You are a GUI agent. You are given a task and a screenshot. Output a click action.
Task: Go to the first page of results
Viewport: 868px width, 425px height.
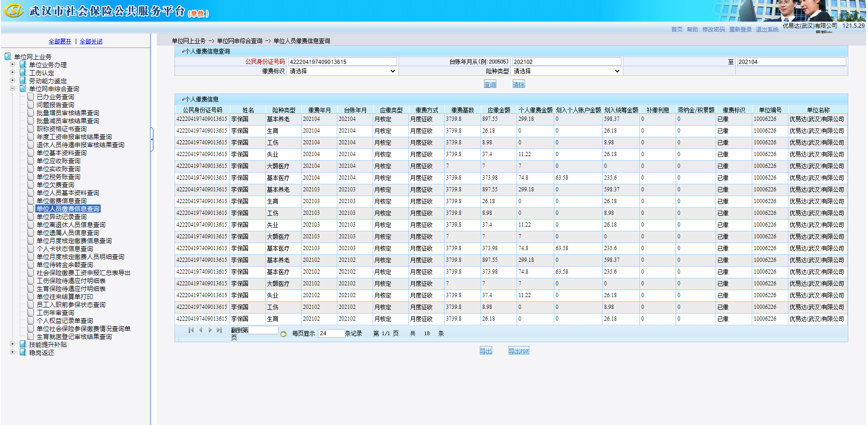(x=191, y=330)
